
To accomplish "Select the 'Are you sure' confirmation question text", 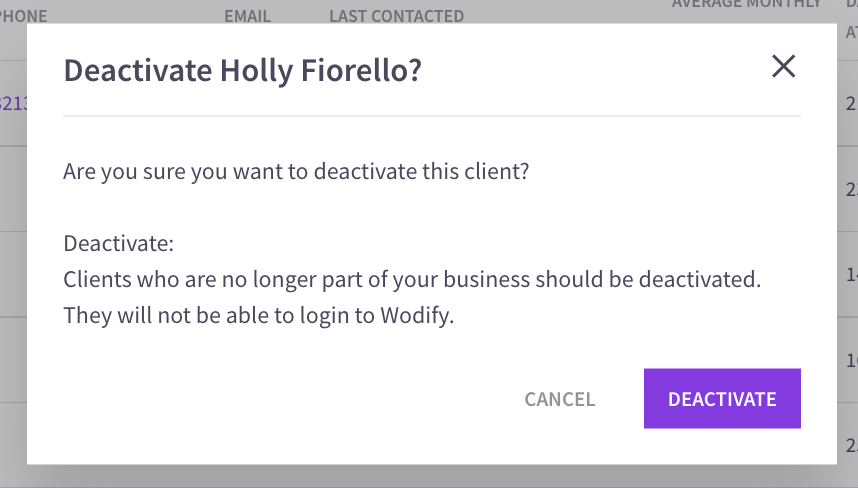I will pyautogui.click(x=296, y=171).
